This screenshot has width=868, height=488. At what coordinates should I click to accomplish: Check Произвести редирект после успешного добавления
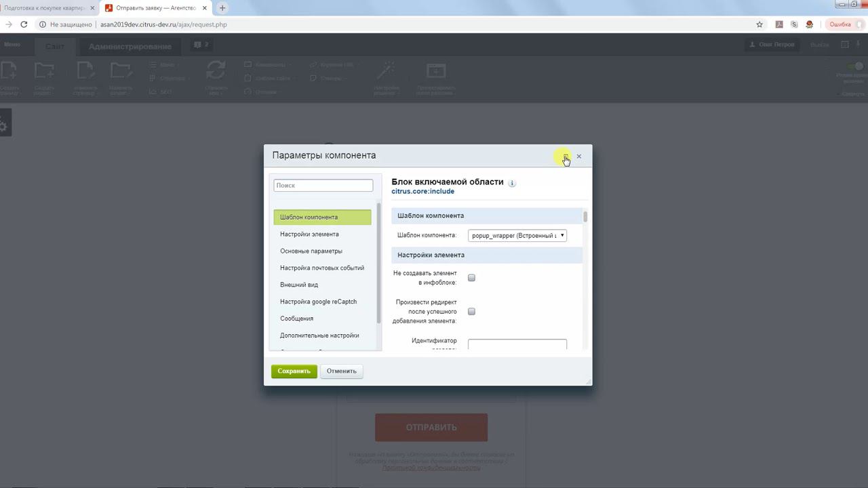[471, 312]
